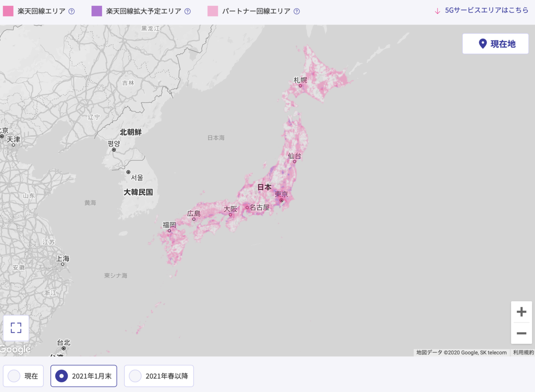Click the help icon beside 楽天回線エリア
This screenshot has width=535, height=392.
point(71,11)
